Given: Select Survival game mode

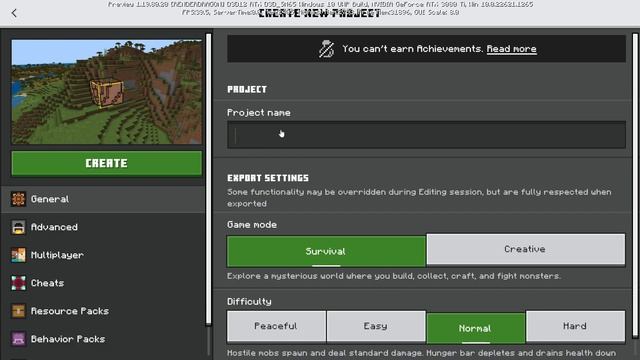Looking at the screenshot, I should tap(326, 251).
